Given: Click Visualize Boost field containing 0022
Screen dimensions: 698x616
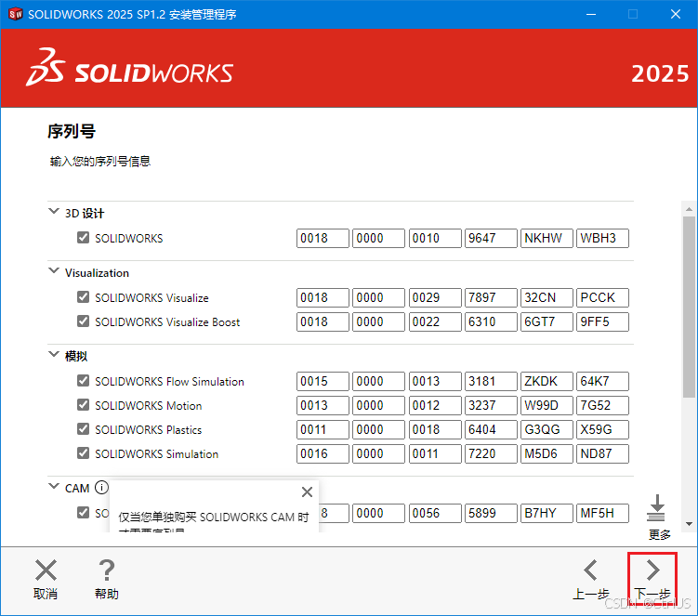Looking at the screenshot, I should (x=435, y=321).
